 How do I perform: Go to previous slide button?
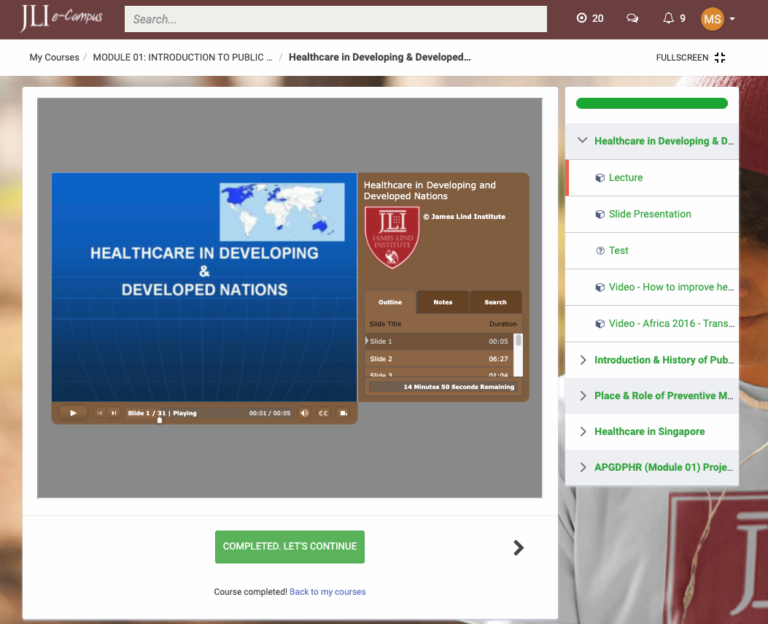pos(99,413)
